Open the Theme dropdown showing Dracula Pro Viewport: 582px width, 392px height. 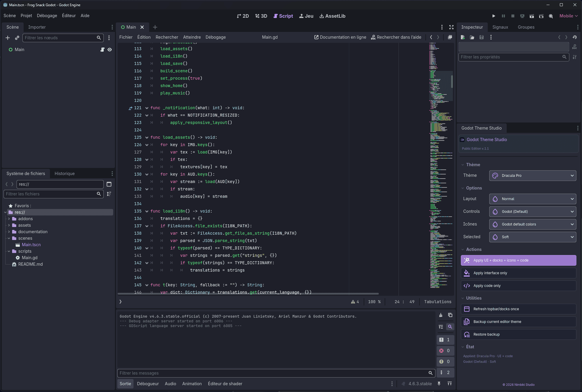[x=533, y=176]
